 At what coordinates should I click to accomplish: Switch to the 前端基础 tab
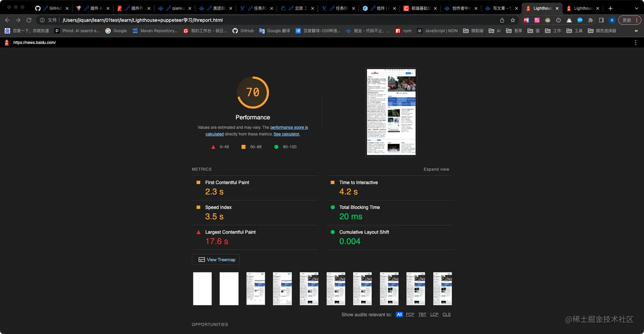(420, 8)
